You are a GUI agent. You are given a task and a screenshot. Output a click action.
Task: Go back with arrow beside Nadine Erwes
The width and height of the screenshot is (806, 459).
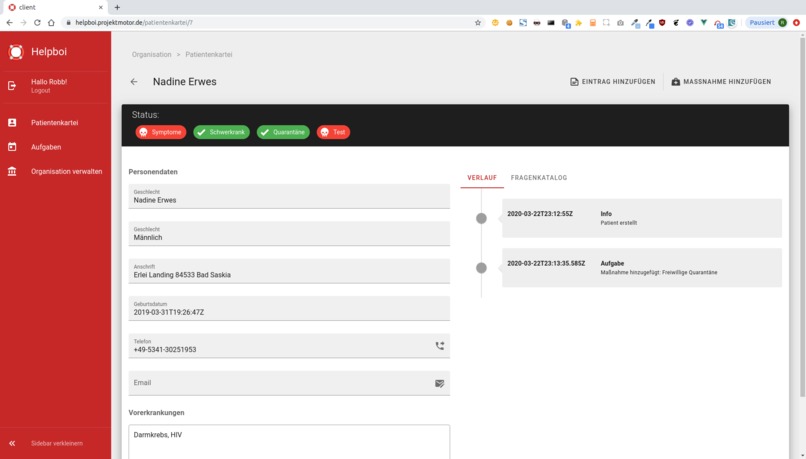(x=134, y=82)
